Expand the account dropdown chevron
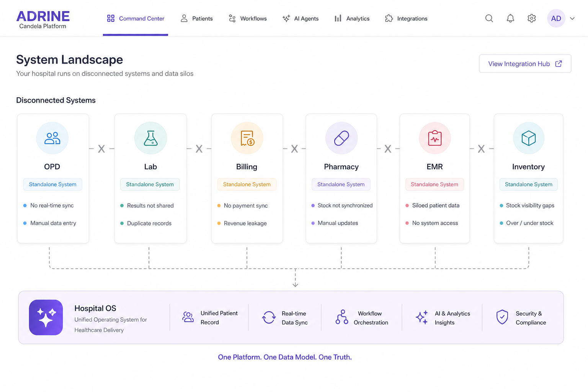The width and height of the screenshot is (588, 392). click(x=572, y=18)
